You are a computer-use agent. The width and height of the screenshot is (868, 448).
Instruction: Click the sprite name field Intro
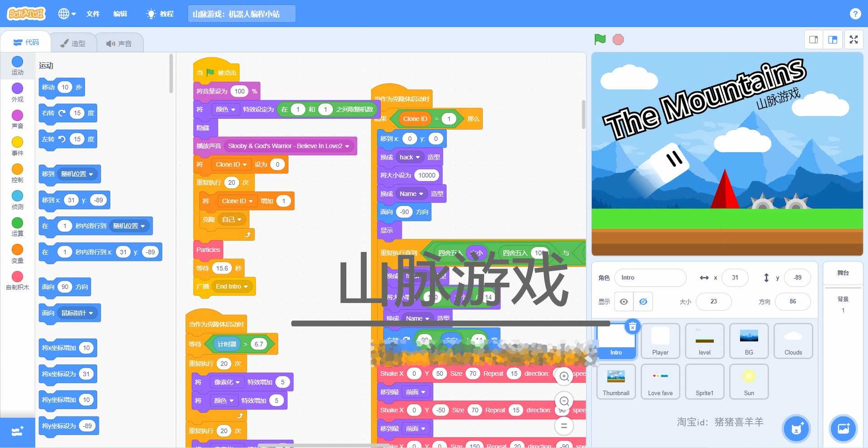tap(650, 278)
